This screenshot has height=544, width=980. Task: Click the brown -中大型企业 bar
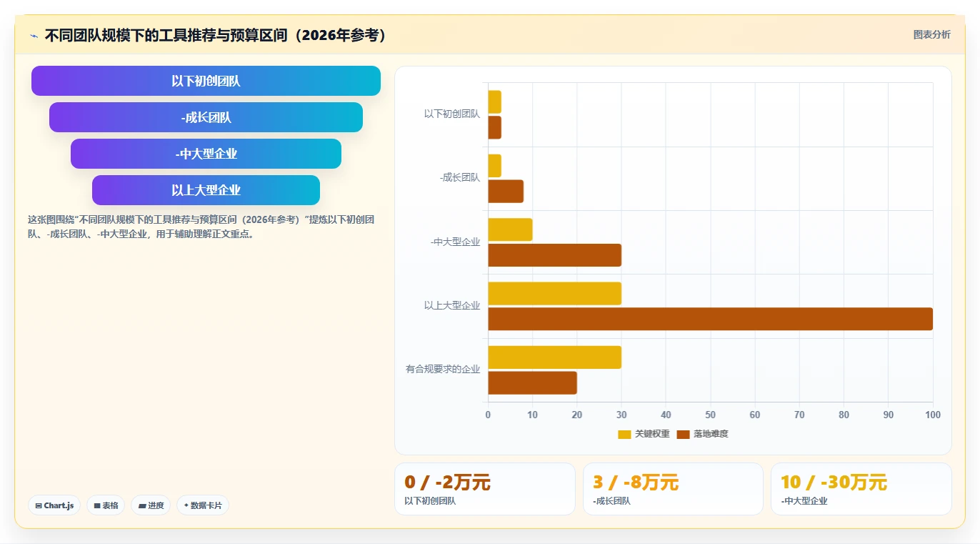554,255
